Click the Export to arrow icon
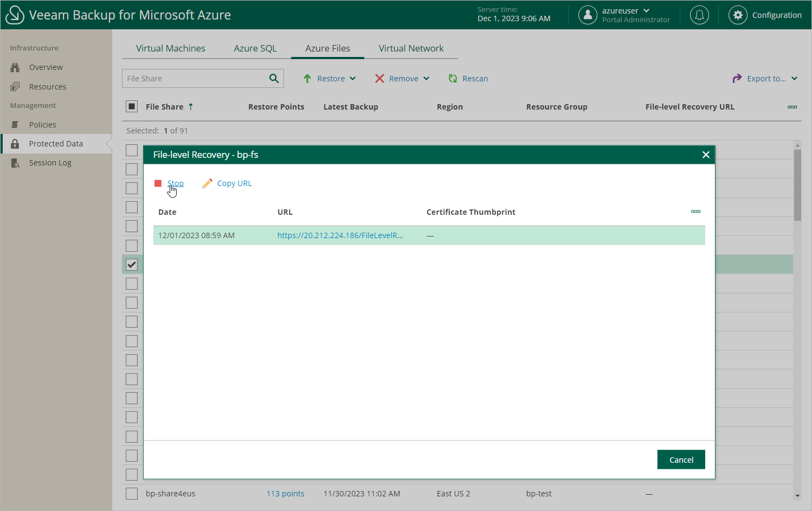 click(x=737, y=79)
